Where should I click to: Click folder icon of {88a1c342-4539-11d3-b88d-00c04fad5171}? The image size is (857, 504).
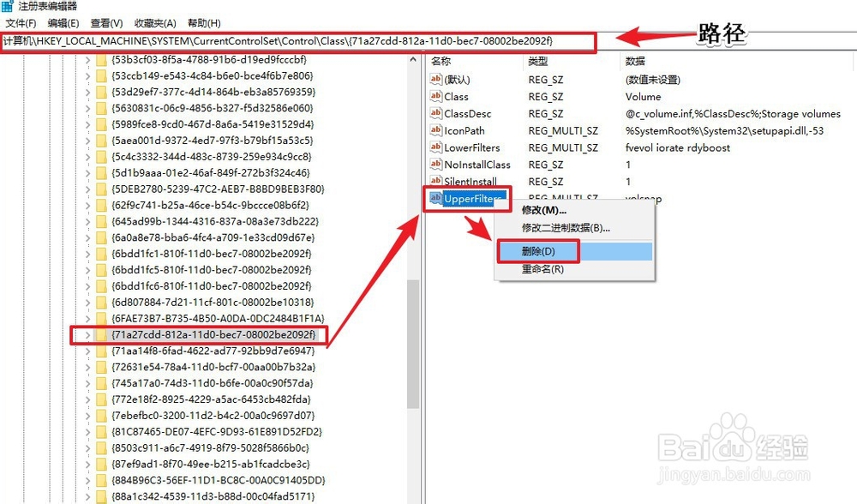101,496
